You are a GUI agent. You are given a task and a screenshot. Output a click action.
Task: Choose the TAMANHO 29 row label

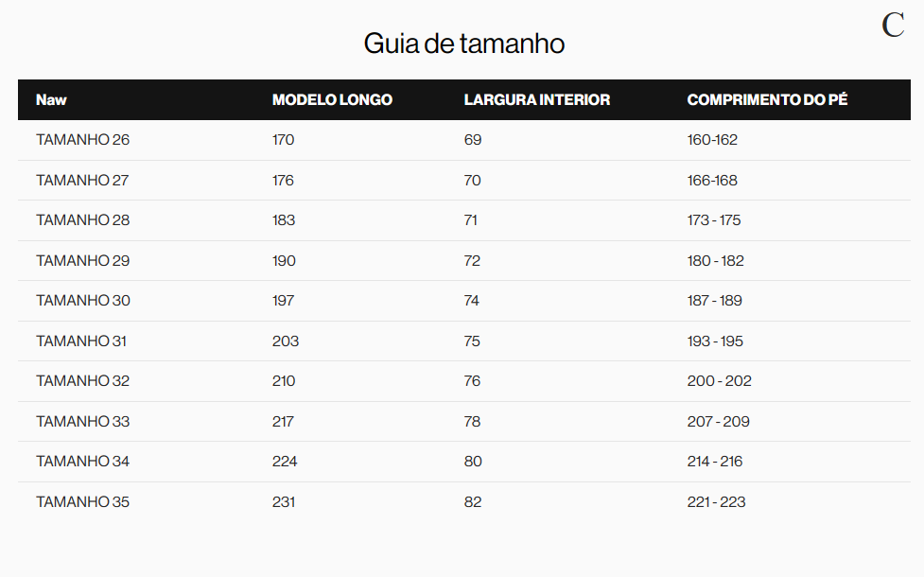(83, 261)
